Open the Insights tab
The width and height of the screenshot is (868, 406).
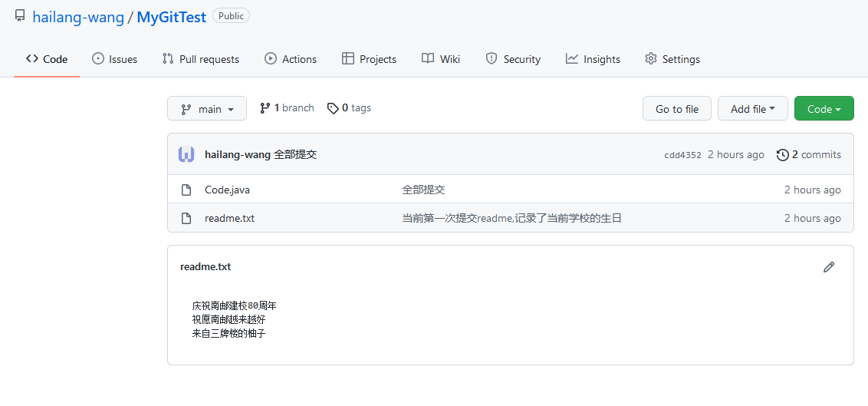pyautogui.click(x=593, y=59)
